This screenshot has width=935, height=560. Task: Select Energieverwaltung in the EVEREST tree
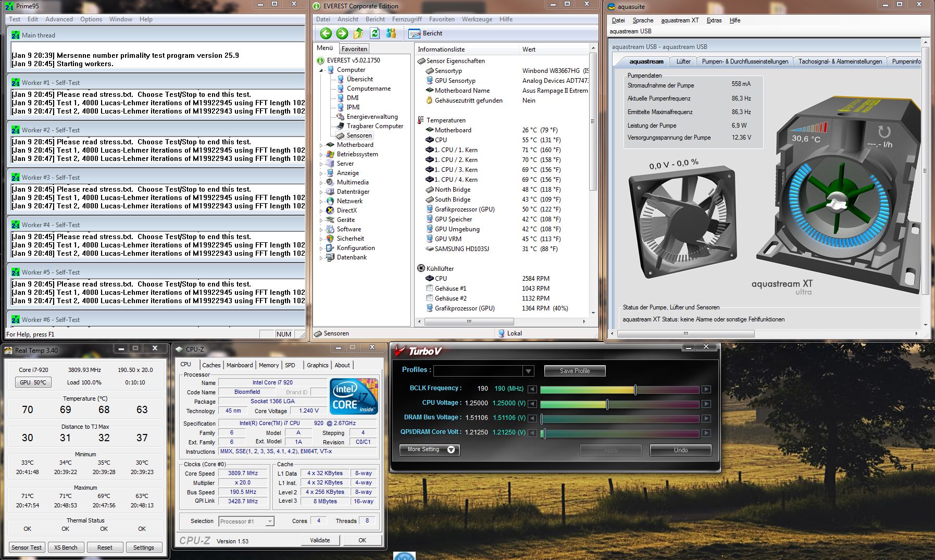372,117
